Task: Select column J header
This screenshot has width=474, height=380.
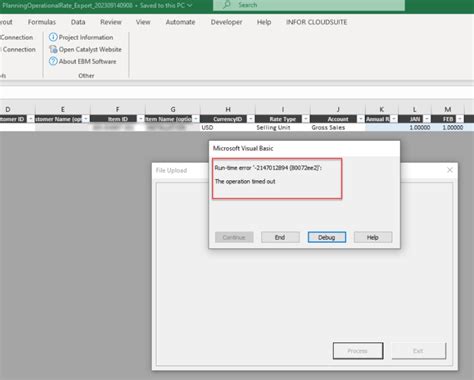Action: [338, 109]
